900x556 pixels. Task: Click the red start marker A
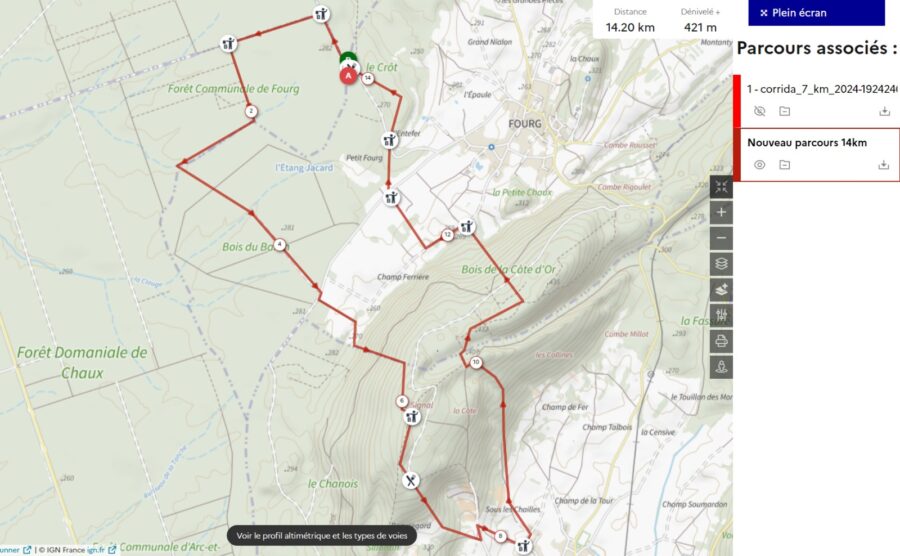point(348,76)
